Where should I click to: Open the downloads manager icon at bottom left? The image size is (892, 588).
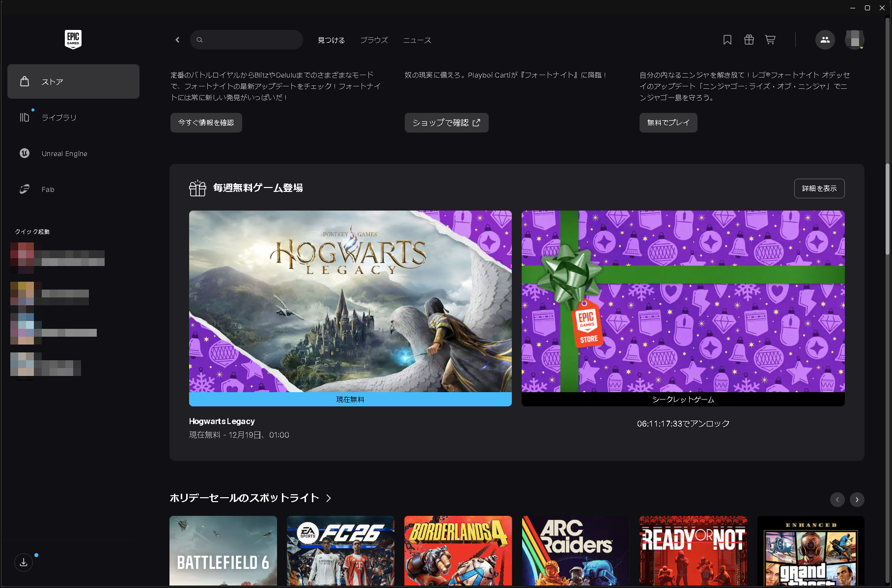pos(23,562)
